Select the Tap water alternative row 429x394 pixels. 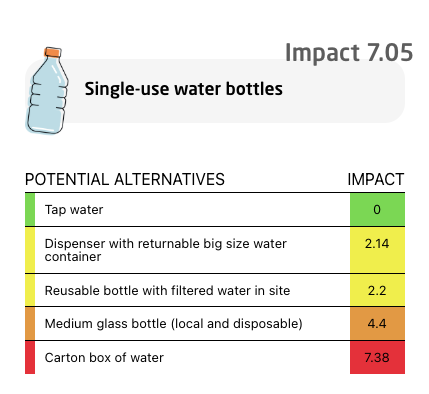(x=215, y=210)
